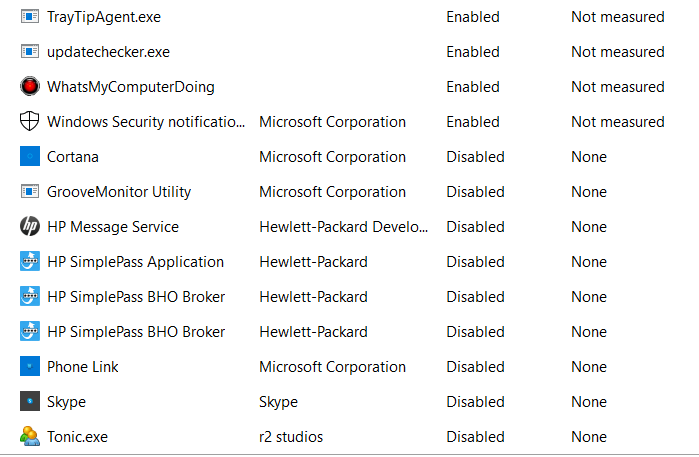Select the GrooveMonitor Utility name
Image resolution: width=699 pixels, height=457 pixels.
tap(119, 192)
